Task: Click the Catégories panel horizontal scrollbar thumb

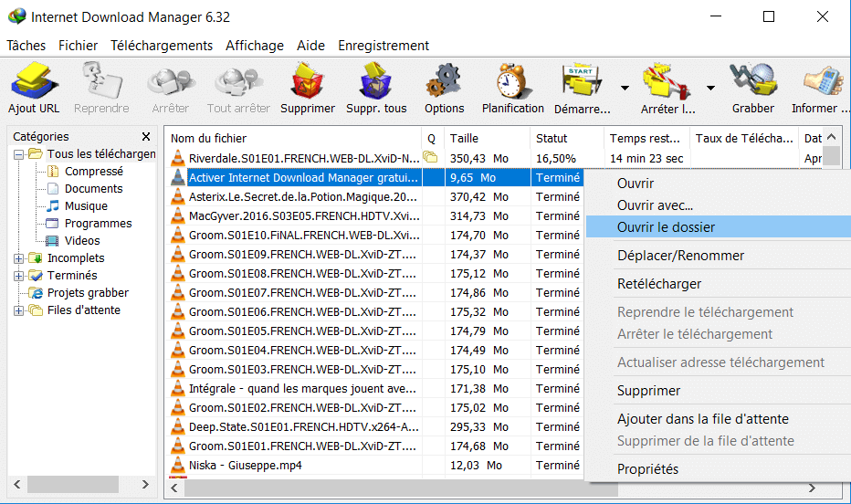Action: (x=73, y=485)
